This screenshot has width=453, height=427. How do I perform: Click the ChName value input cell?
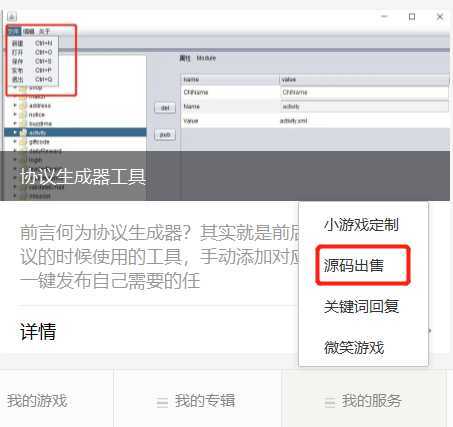(x=364, y=92)
